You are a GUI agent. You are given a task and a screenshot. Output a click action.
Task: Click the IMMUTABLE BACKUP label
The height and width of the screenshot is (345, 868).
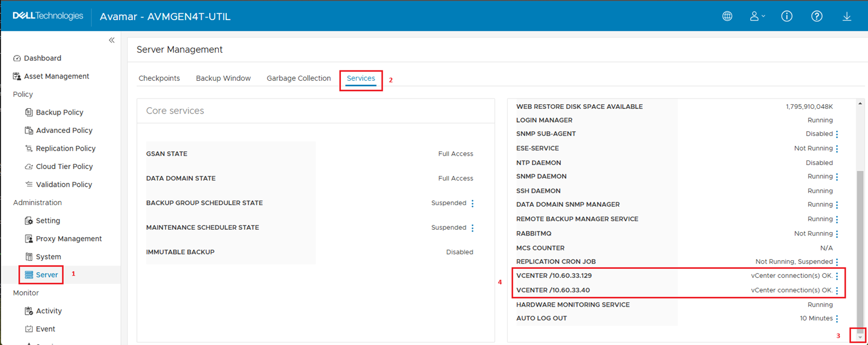[x=180, y=252]
